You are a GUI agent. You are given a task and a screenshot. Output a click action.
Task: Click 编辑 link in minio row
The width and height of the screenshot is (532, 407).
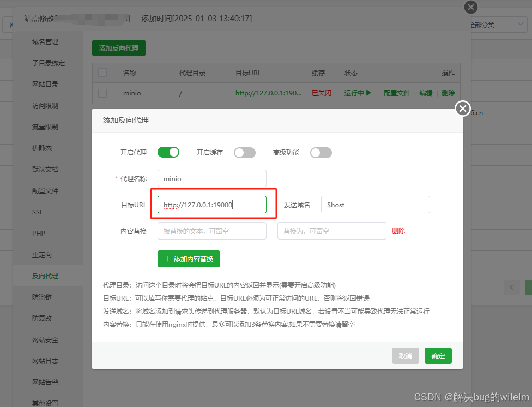click(x=426, y=93)
